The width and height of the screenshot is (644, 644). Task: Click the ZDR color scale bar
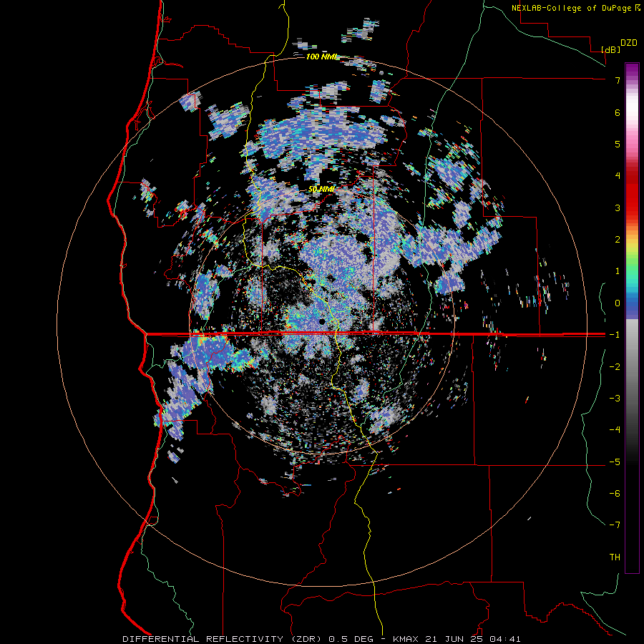click(632, 318)
